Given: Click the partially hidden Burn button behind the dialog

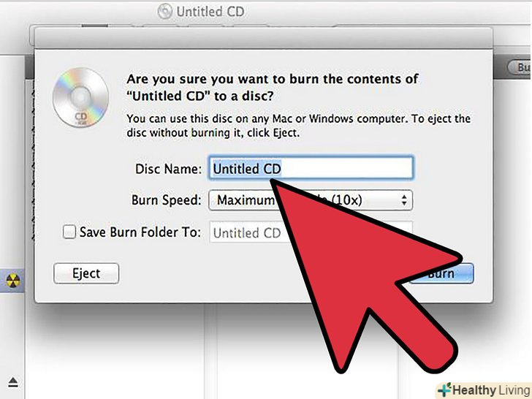Looking at the screenshot, I should (519, 67).
